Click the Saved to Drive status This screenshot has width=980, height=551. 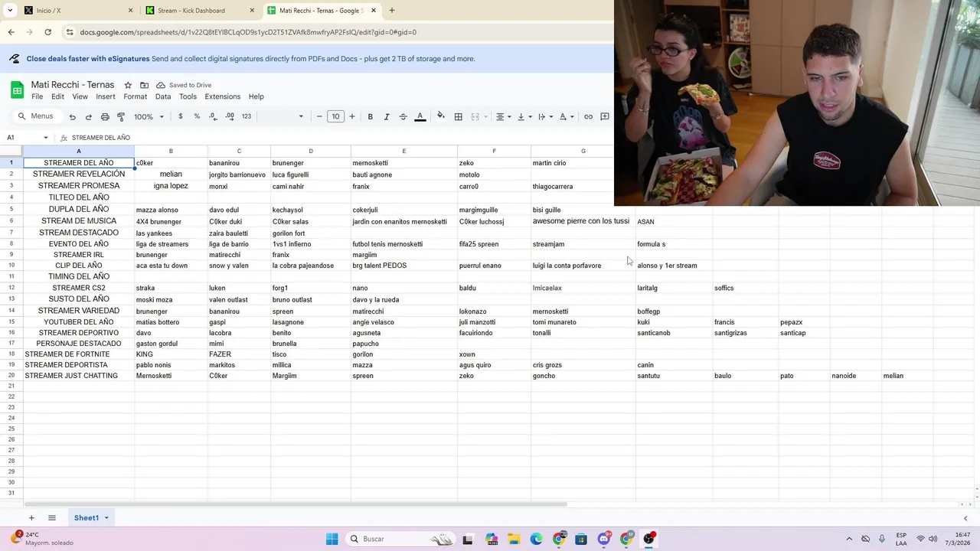[184, 85]
